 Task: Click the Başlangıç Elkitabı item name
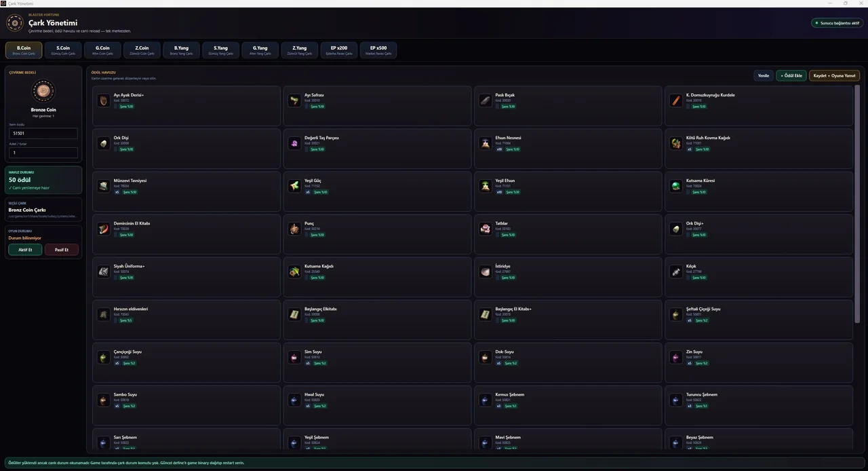(321, 309)
